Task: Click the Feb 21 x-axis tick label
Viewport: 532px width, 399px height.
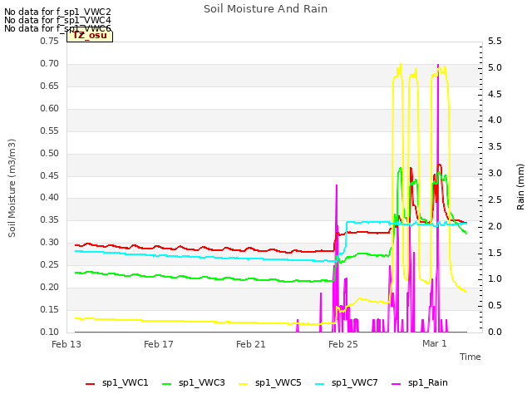Action: [x=251, y=344]
